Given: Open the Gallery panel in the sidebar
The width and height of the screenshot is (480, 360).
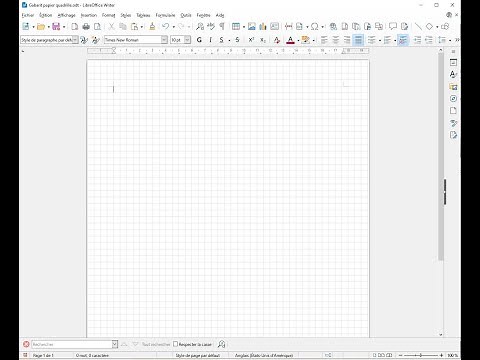Looking at the screenshot, I should tap(453, 87).
